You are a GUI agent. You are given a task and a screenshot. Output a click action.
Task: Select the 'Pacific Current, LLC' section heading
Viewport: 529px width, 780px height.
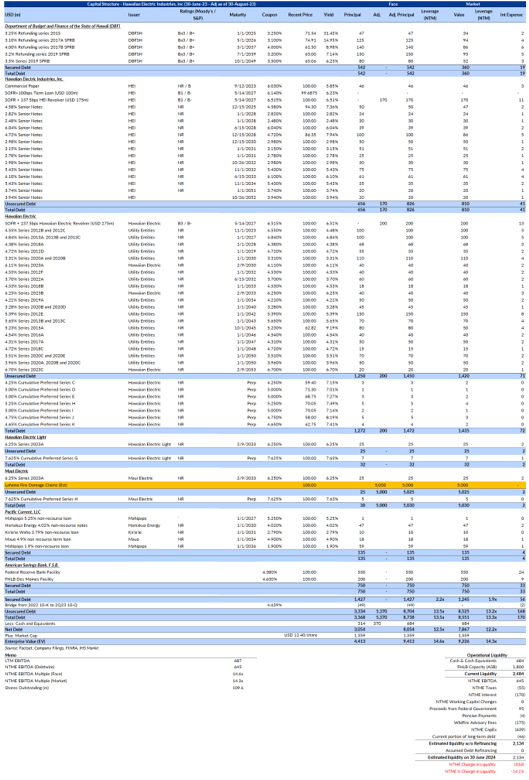tap(22, 511)
